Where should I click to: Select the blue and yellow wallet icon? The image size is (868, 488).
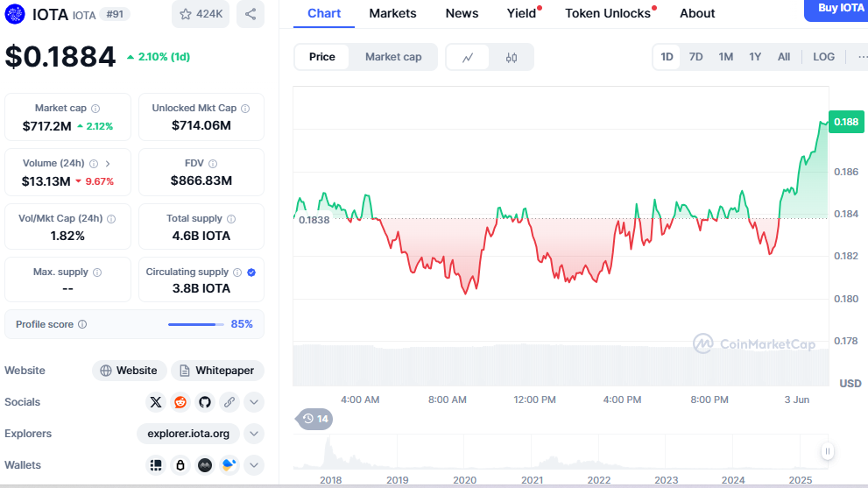pos(229,465)
